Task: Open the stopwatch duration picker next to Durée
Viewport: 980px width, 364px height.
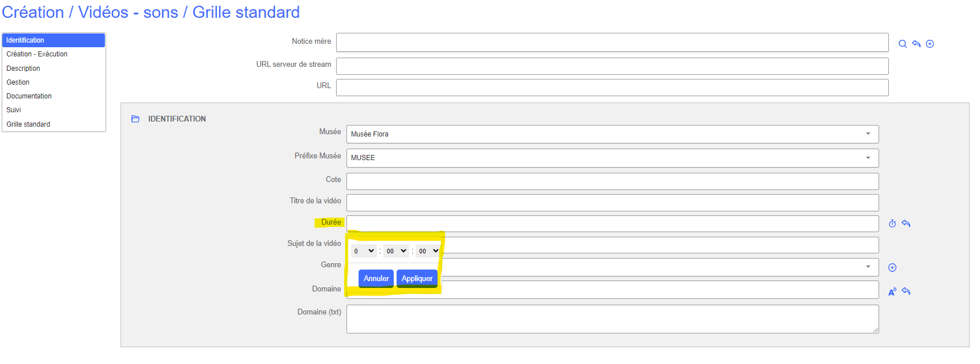Action: [x=892, y=223]
